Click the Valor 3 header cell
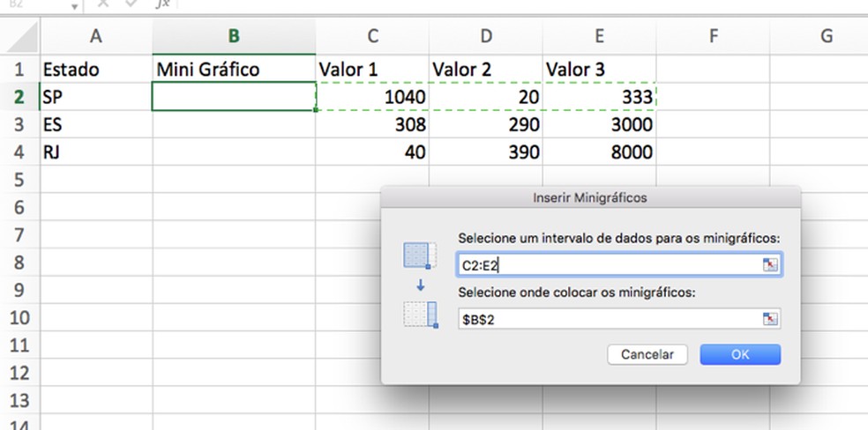Screen dimensions: 868x430 click(x=600, y=69)
